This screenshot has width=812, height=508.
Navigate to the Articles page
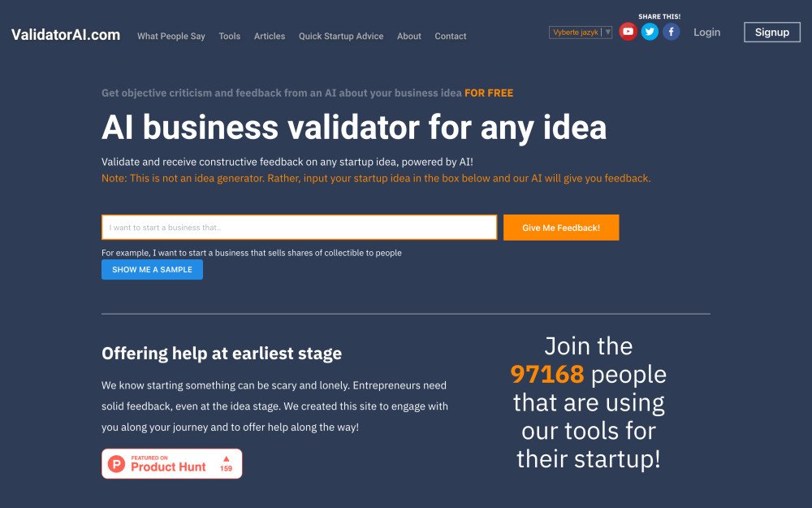click(x=270, y=36)
